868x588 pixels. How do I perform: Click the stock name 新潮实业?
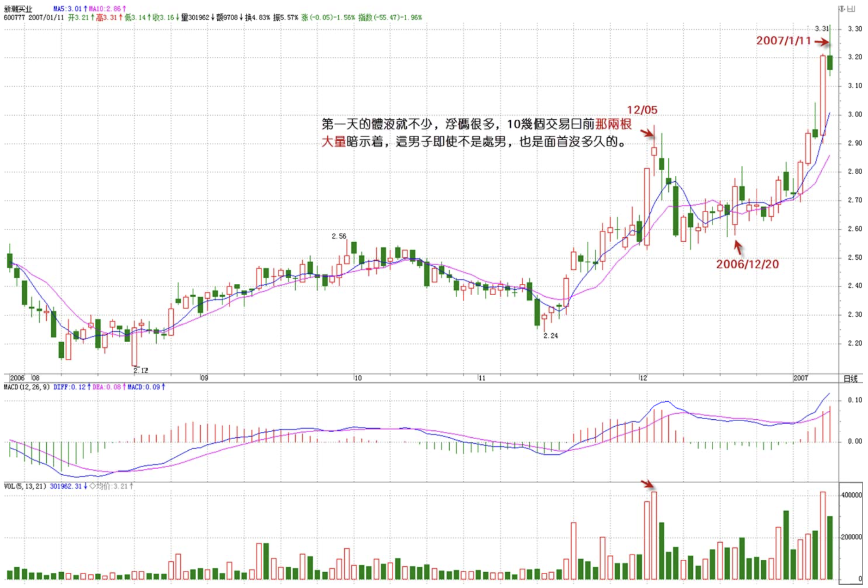click(x=18, y=9)
